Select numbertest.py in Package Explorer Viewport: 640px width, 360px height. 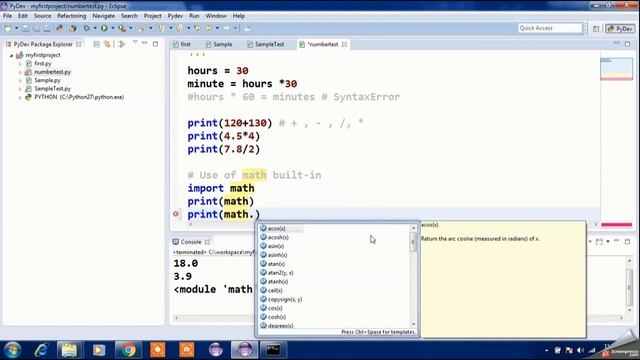[52, 72]
